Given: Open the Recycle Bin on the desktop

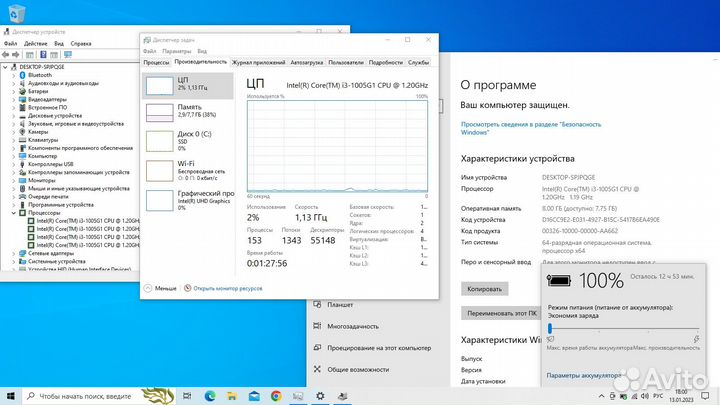Looking at the screenshot, I should tap(16, 13).
